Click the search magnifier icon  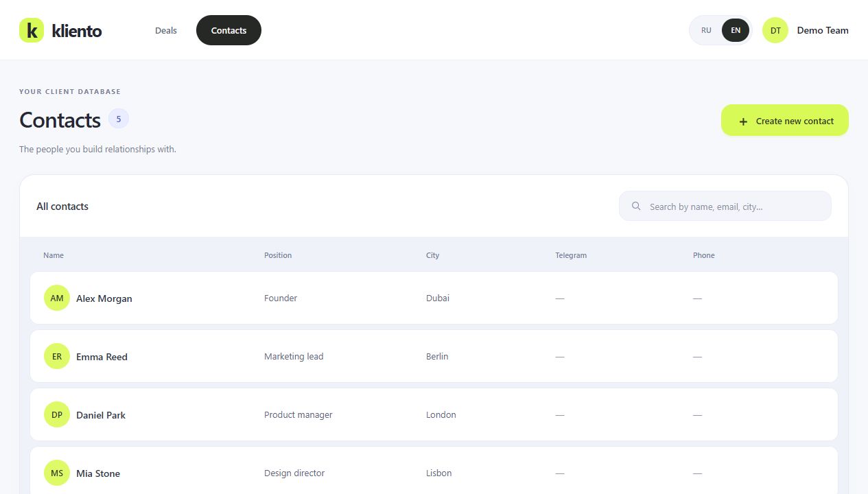click(636, 206)
